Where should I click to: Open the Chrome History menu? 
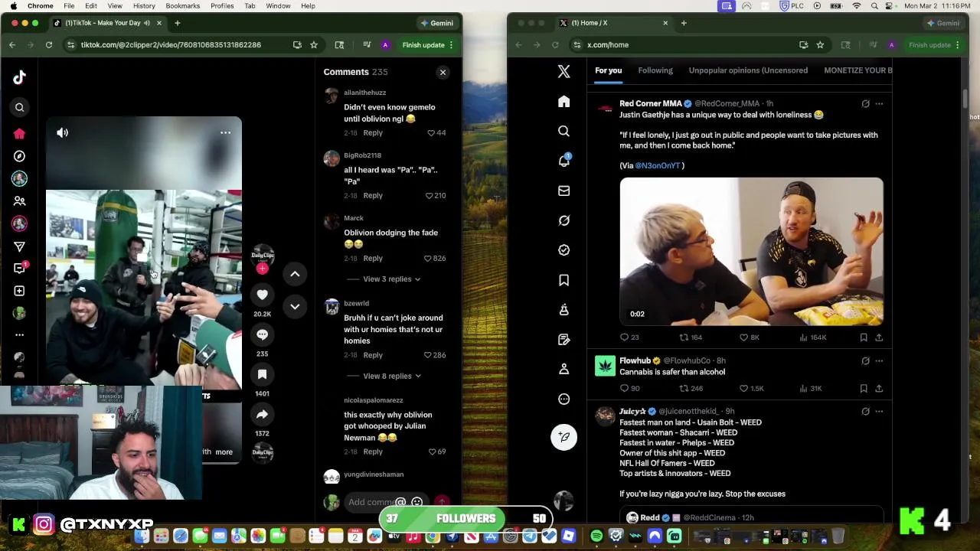[144, 6]
